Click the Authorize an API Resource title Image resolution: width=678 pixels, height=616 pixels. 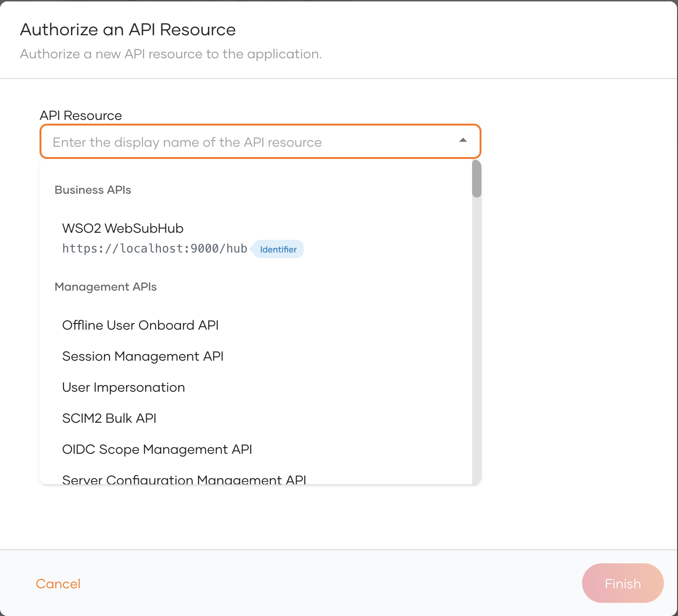(x=128, y=30)
